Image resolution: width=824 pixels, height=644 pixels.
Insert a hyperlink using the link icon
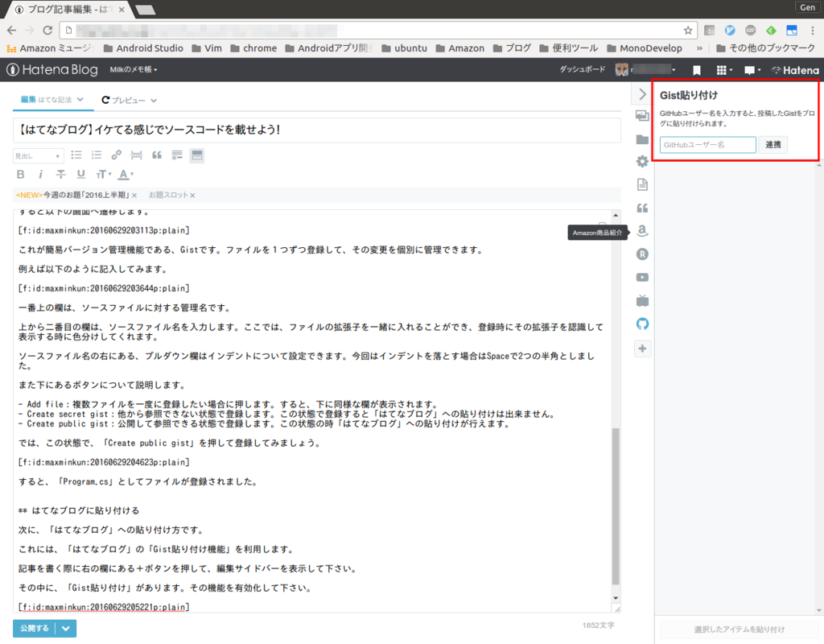pyautogui.click(x=116, y=155)
